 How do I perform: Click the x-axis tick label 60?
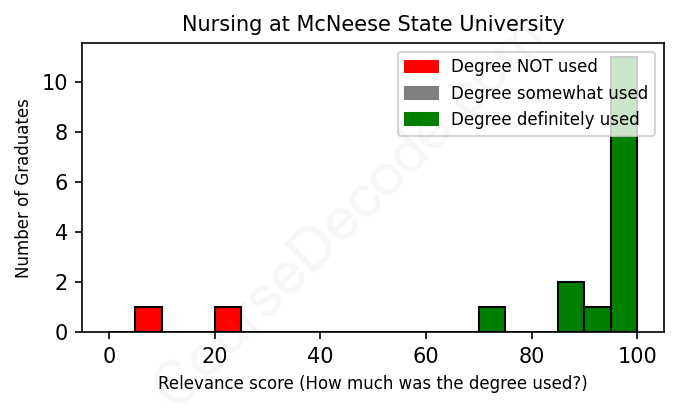(x=426, y=356)
